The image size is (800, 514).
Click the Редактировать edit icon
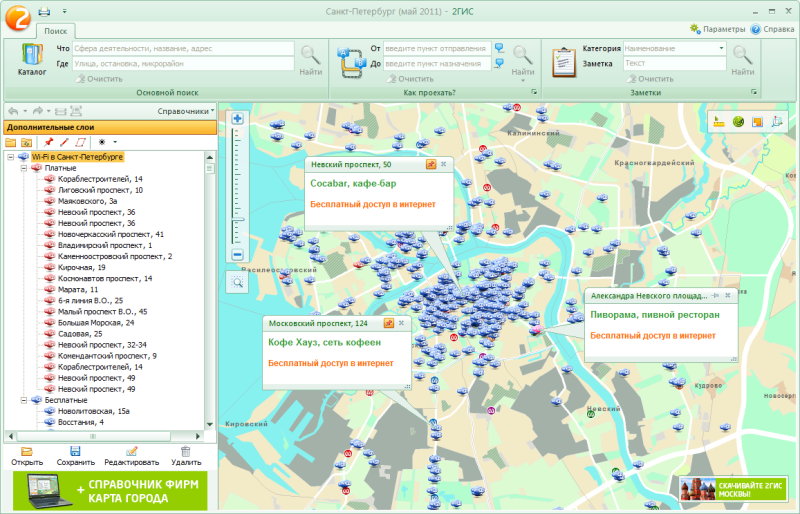(x=132, y=452)
